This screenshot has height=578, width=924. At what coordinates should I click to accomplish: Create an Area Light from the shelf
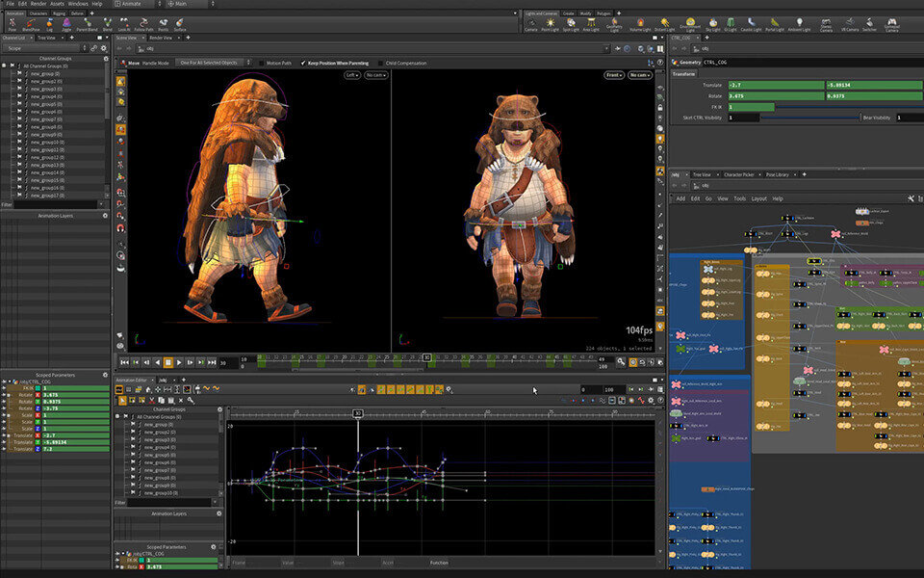(591, 24)
